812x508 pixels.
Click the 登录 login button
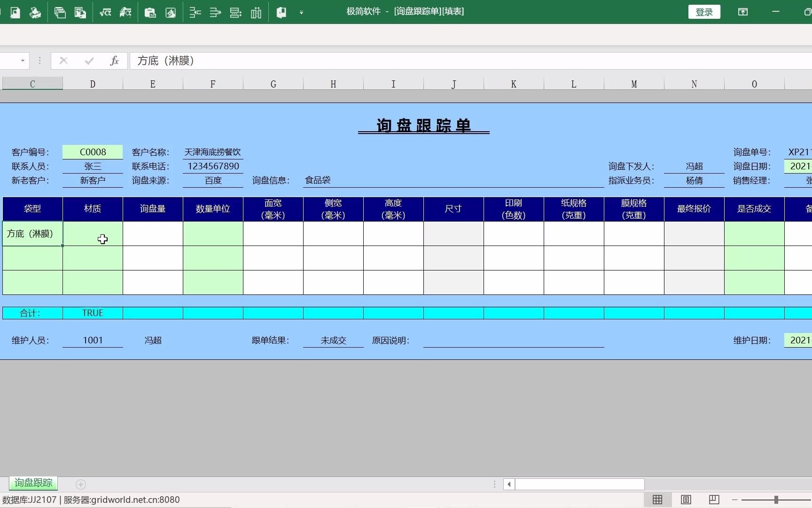[704, 12]
